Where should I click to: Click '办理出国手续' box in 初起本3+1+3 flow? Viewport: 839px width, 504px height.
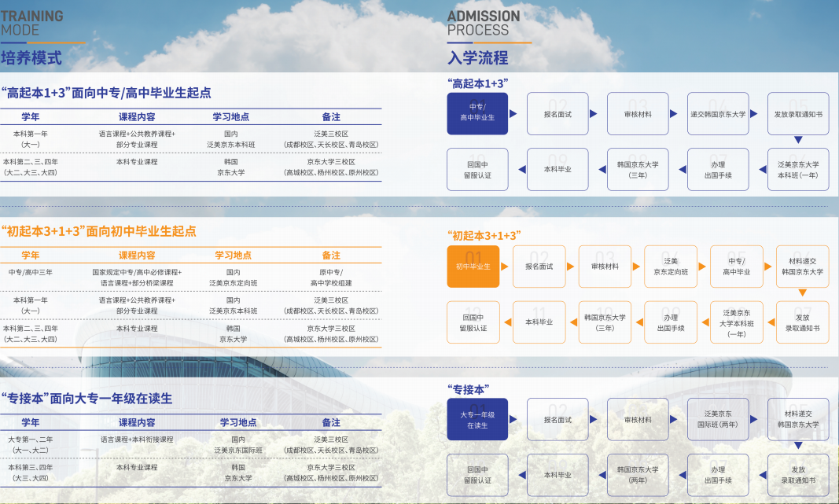[x=671, y=322]
